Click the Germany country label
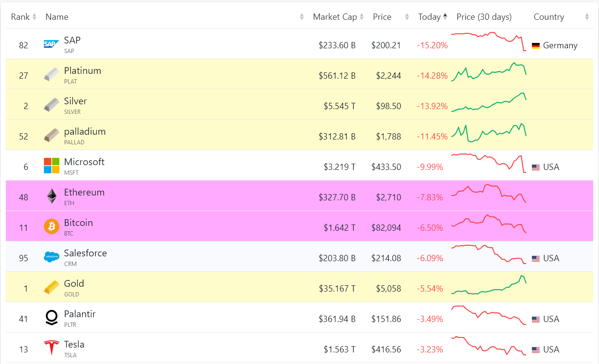The width and height of the screenshot is (599, 364). click(560, 45)
